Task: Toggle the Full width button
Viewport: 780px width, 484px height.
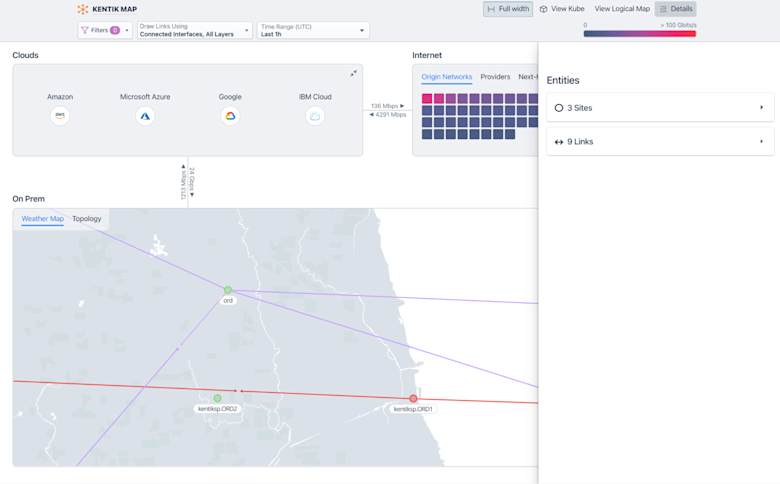Action: (x=508, y=9)
